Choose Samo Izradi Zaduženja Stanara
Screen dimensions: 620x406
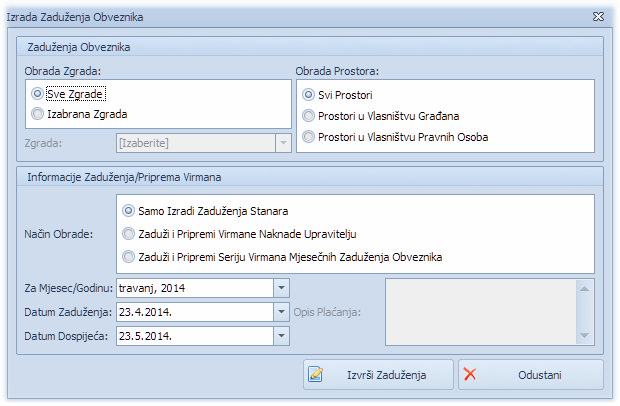click(x=127, y=211)
